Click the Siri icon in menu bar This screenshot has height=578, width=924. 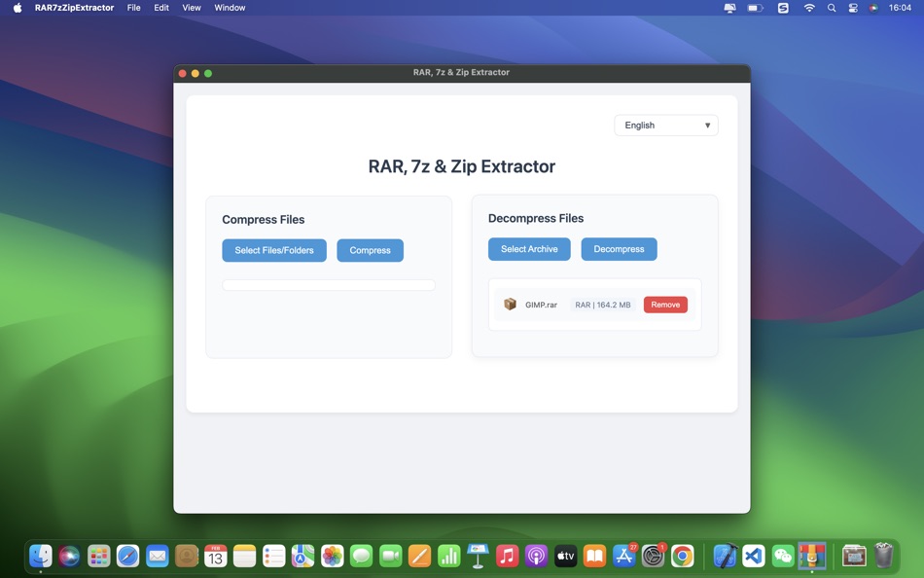coord(873,8)
